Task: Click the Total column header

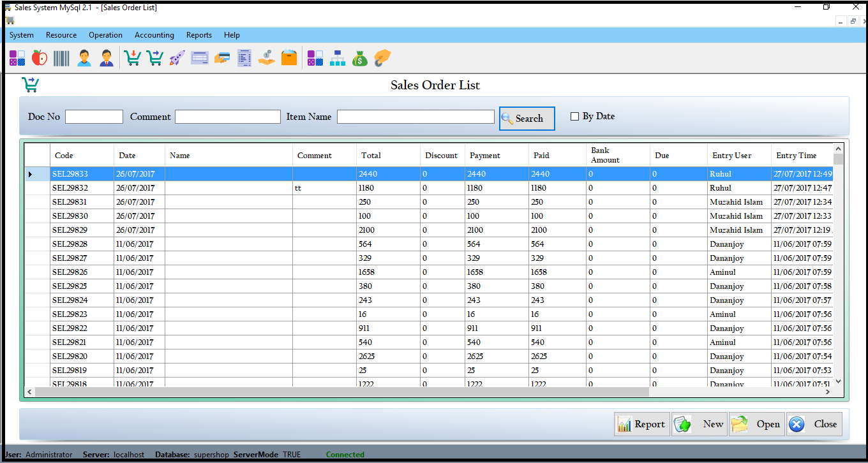Action: [371, 155]
